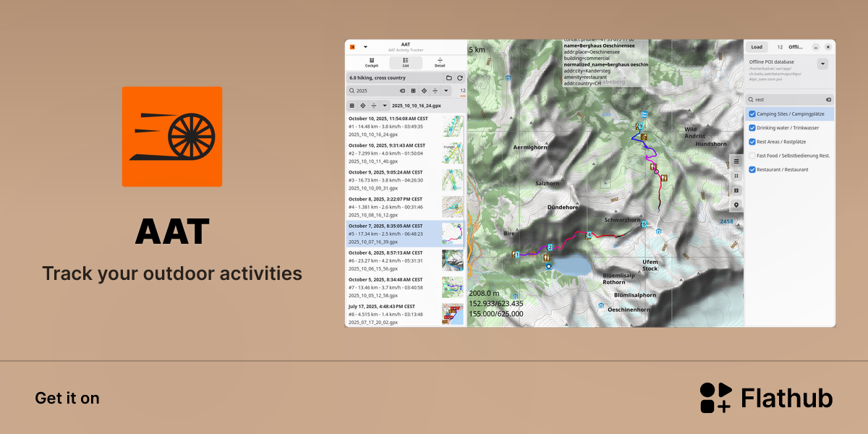Viewport: 868px width, 434px height.
Task: Enable the Fast Food / Selbstbedienung checkbox
Action: [752, 156]
